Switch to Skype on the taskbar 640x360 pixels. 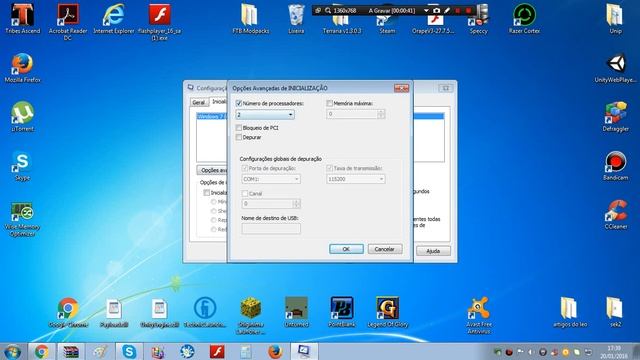[129, 351]
